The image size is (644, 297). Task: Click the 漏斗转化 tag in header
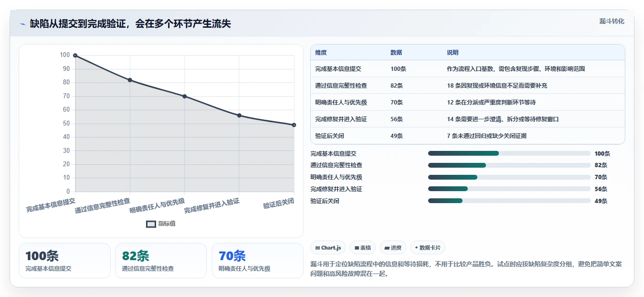pyautogui.click(x=612, y=21)
